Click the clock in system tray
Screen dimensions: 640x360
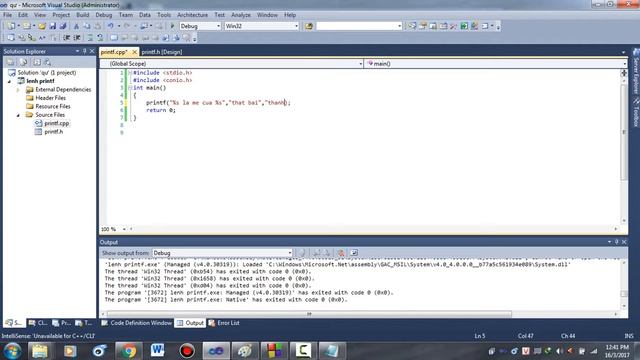coord(617,351)
